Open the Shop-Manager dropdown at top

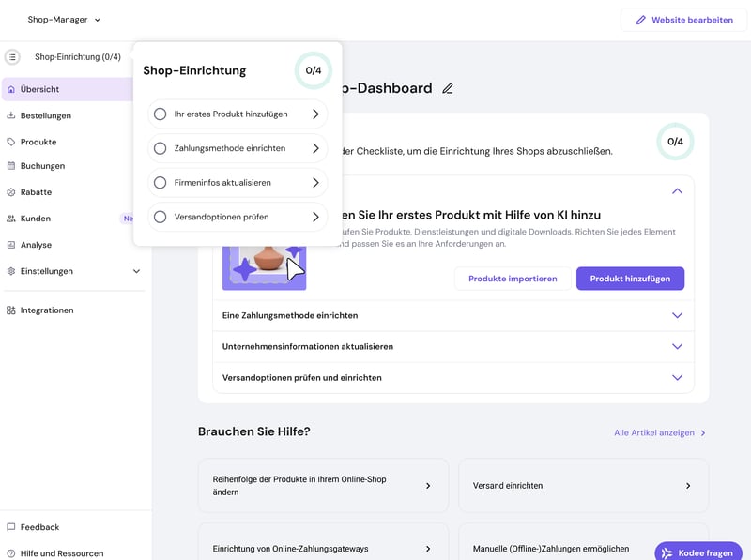coord(64,20)
